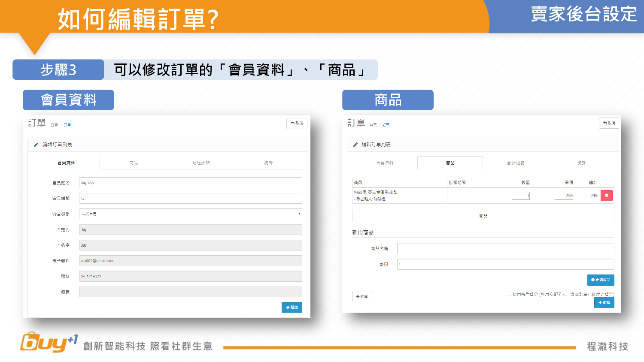The height and width of the screenshot is (362, 644).
Task: Open the 統計 tab in the right panel
Action: pos(581,163)
